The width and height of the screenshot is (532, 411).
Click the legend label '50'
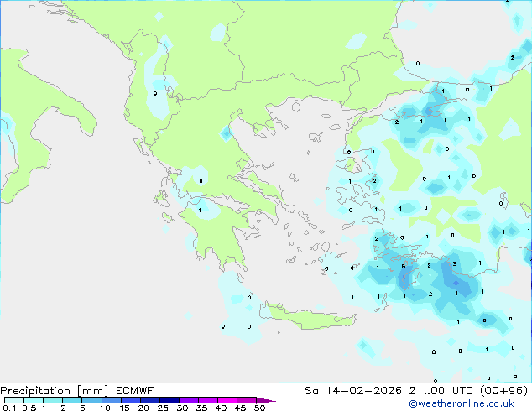click(259, 408)
